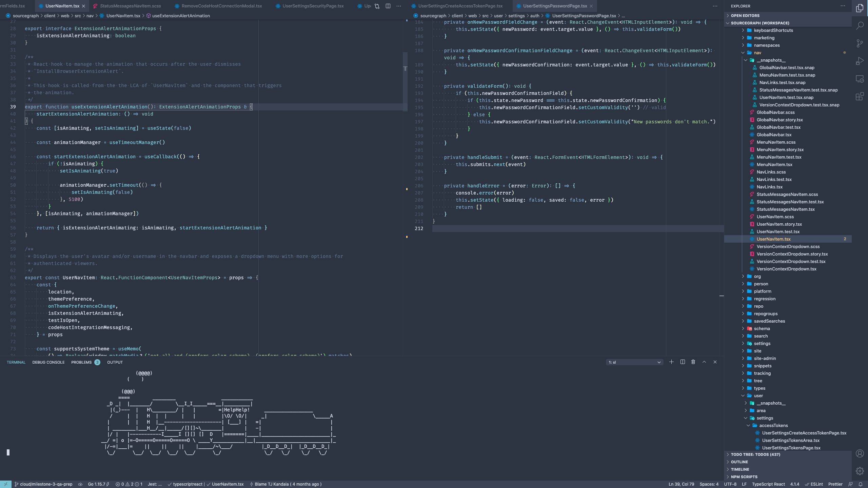Create a new terminal with plus icon
This screenshot has width=868, height=488.
coord(671,362)
